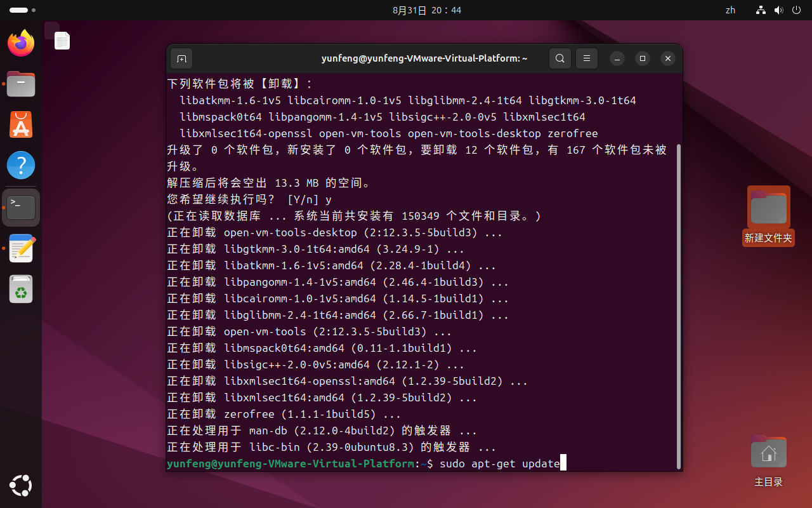
Task: Minimize the terminal window
Action: (617, 58)
